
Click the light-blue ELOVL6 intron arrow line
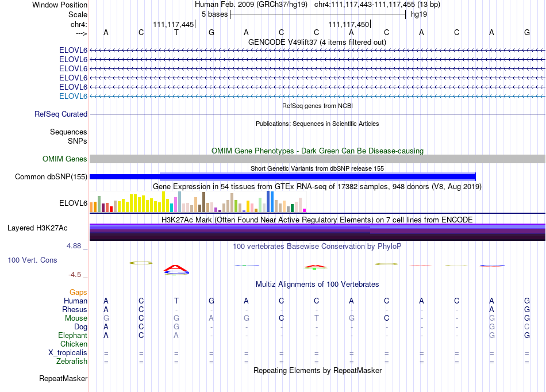click(x=317, y=96)
